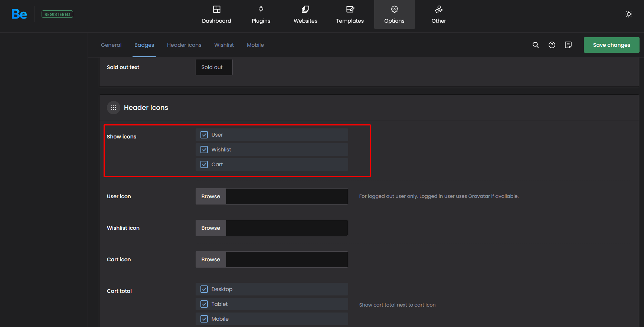Open the Dashboard section

(216, 14)
